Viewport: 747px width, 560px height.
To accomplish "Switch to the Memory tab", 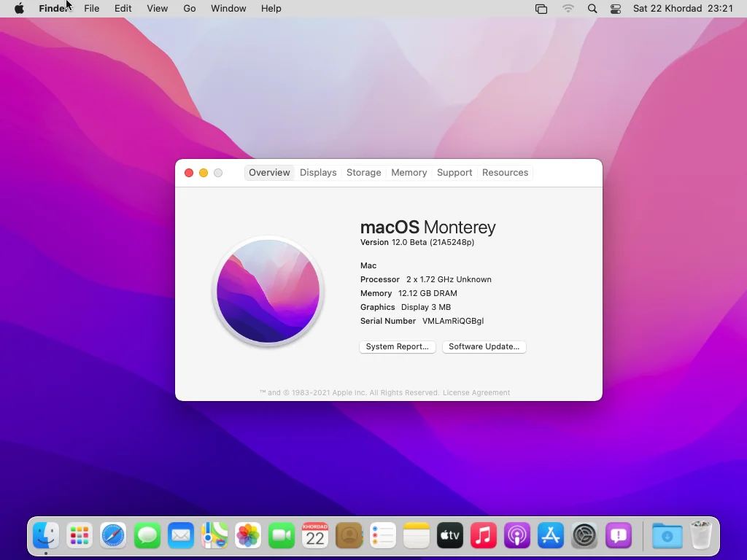I will [x=409, y=172].
